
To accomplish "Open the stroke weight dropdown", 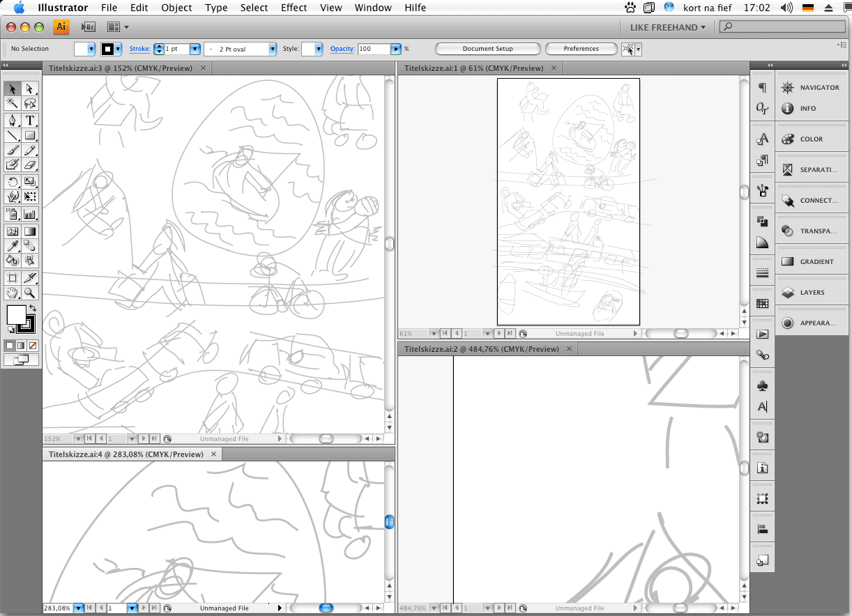I will point(195,49).
